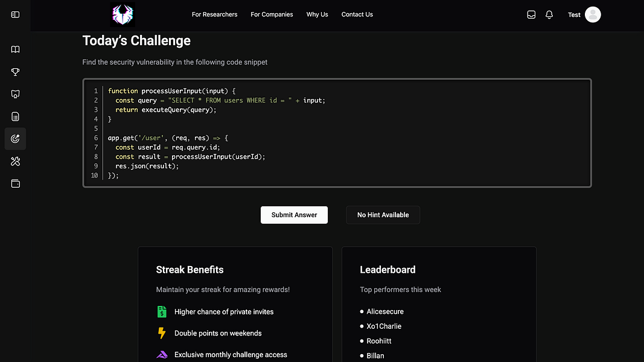Toggle the sidebar panel icon
The image size is (644, 362).
(x=15, y=14)
